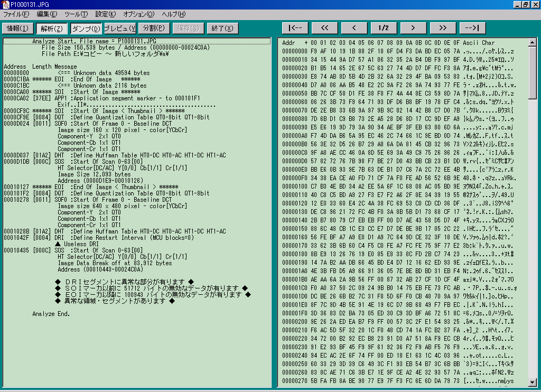Image resolution: width=541 pixels, height=392 pixels.
Task: Click the hex dump scrollbar down arrow
Action: coord(533,382)
